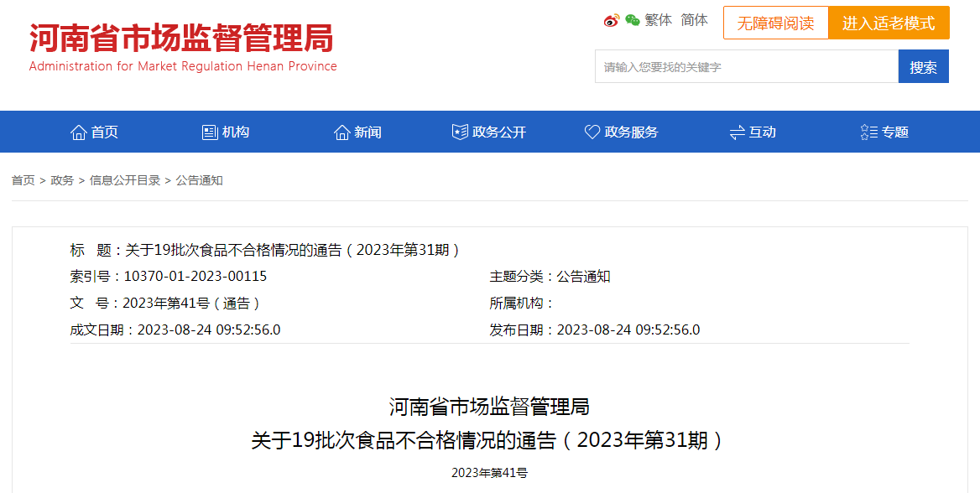
Task: Open the 政务公开 menu item
Action: [499, 132]
